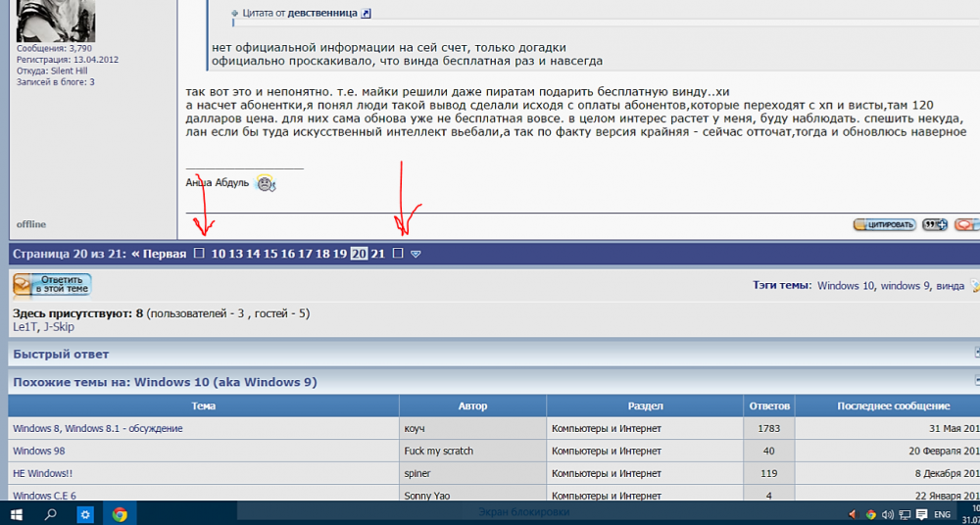Open the Action Center notifications icon
This screenshot has width=980, height=525.
click(x=920, y=515)
